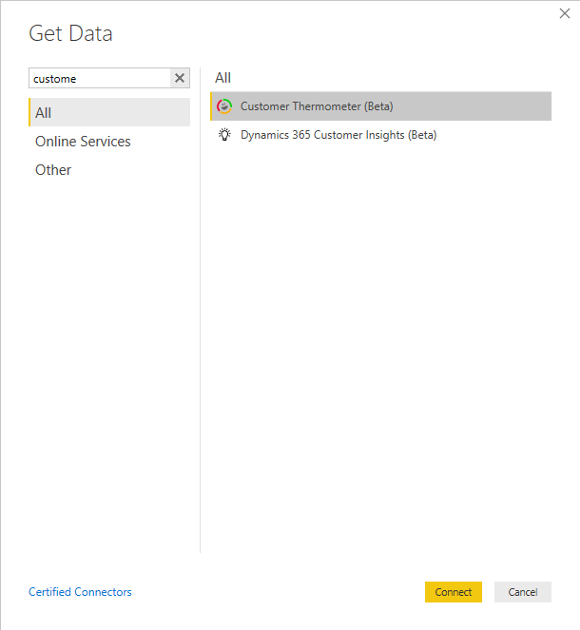Viewport: 580px width, 630px height.
Task: Click the word 'Thermometer' in first result
Action: [327, 106]
